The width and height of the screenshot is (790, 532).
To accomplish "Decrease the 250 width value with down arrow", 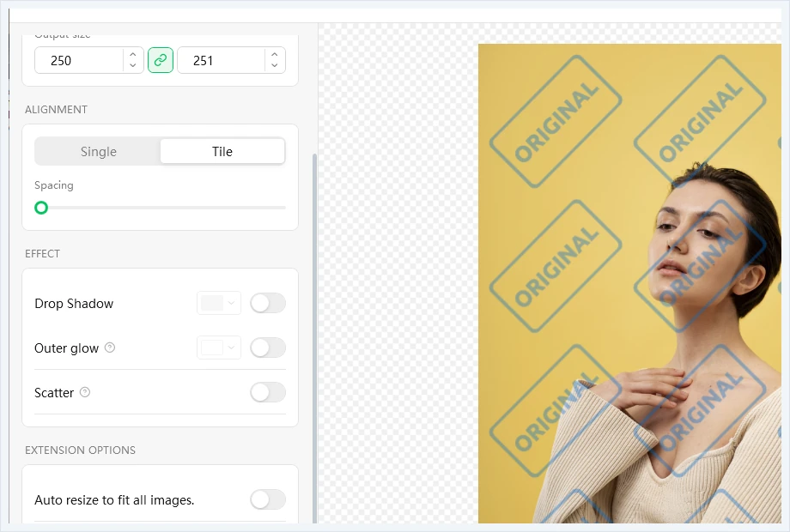I will [x=132, y=65].
